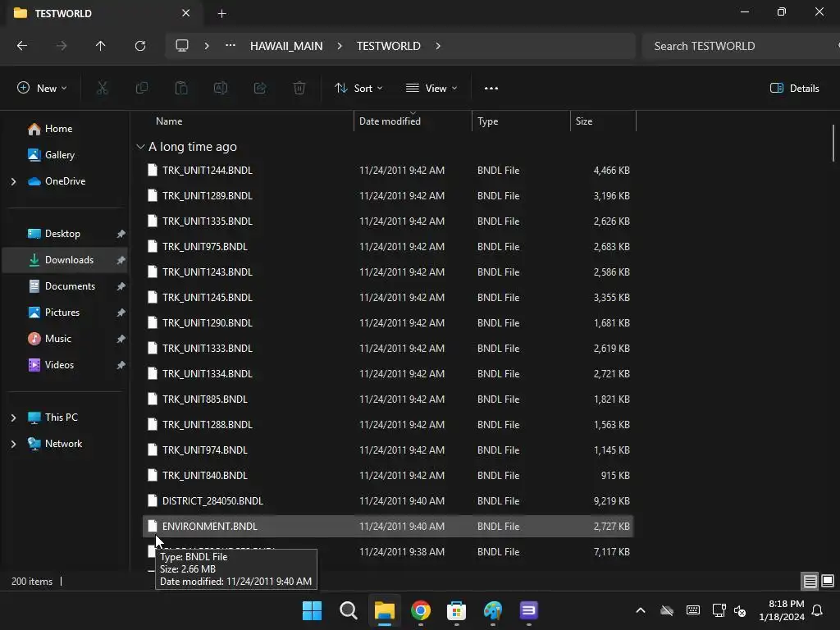
Task: Open the Windows Start menu
Action: point(312,610)
